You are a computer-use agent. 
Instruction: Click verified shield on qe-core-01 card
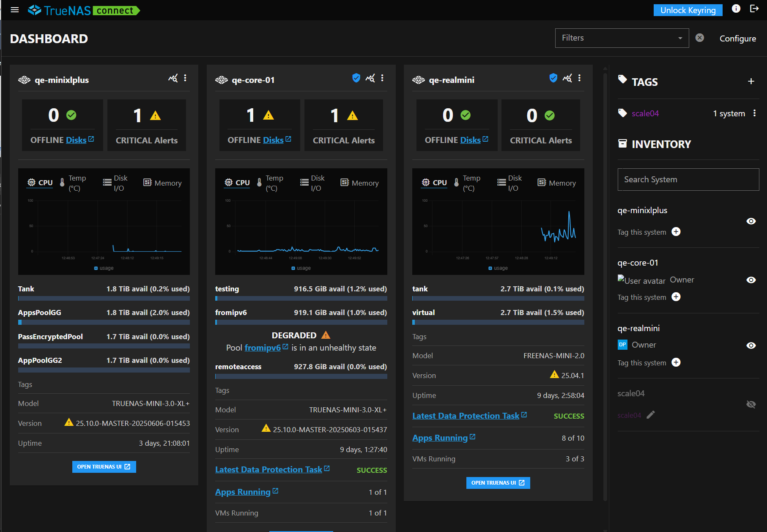point(356,78)
